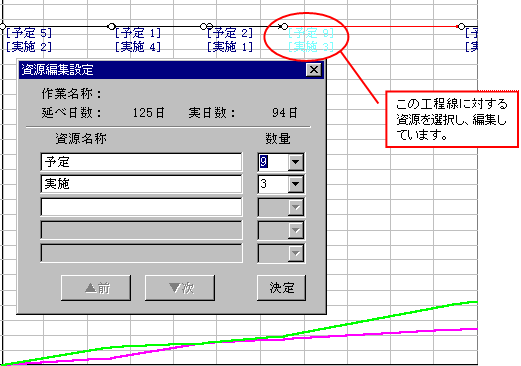Open the quantity dropdown for 実施
Image resolution: width=521 pixels, height=366 pixels.
[x=296, y=184]
